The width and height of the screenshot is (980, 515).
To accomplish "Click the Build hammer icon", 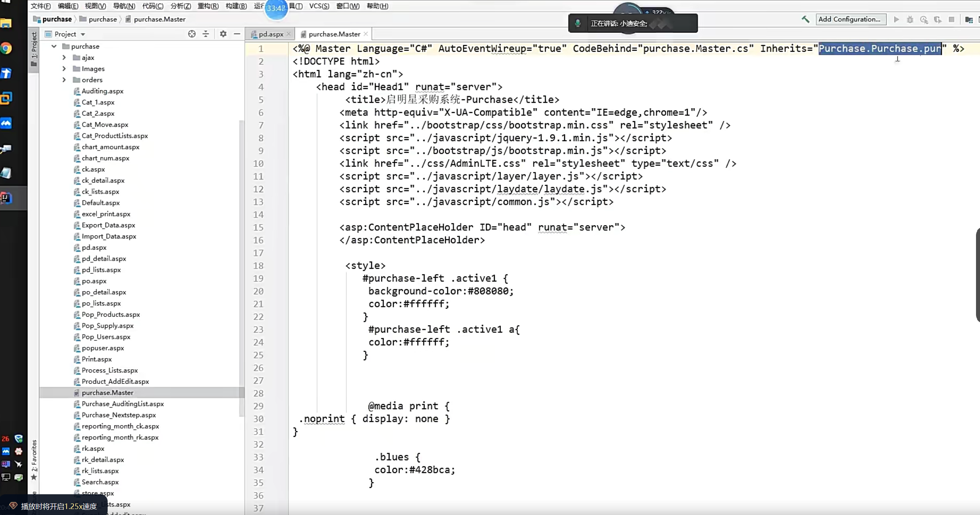I will [806, 19].
